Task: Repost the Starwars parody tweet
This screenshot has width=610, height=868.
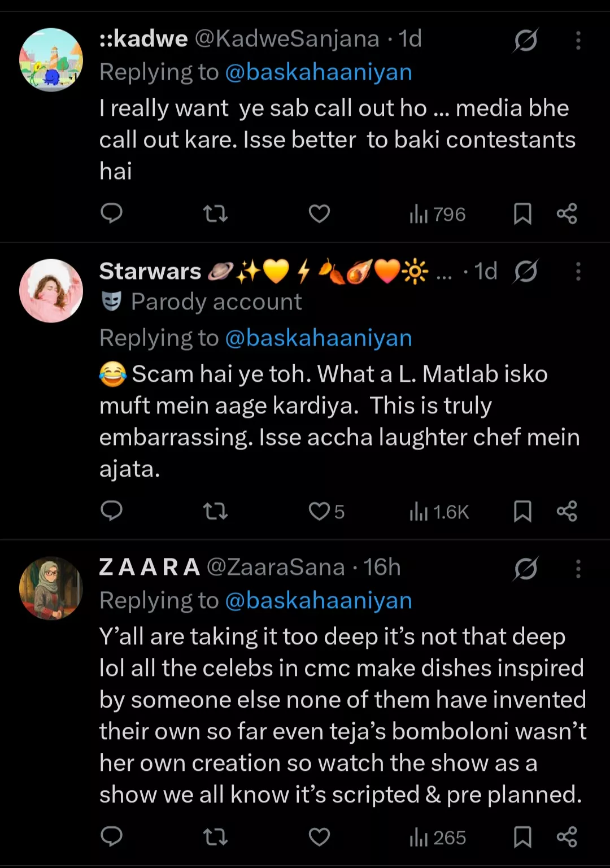Action: pos(215,511)
